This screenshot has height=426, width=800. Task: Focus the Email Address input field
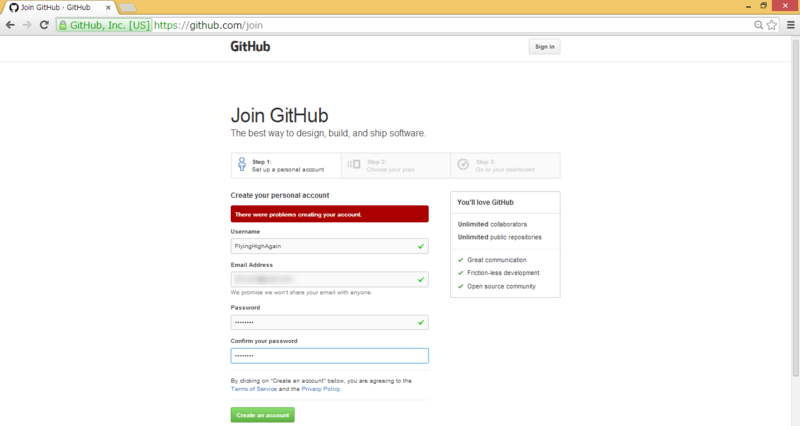(330, 280)
